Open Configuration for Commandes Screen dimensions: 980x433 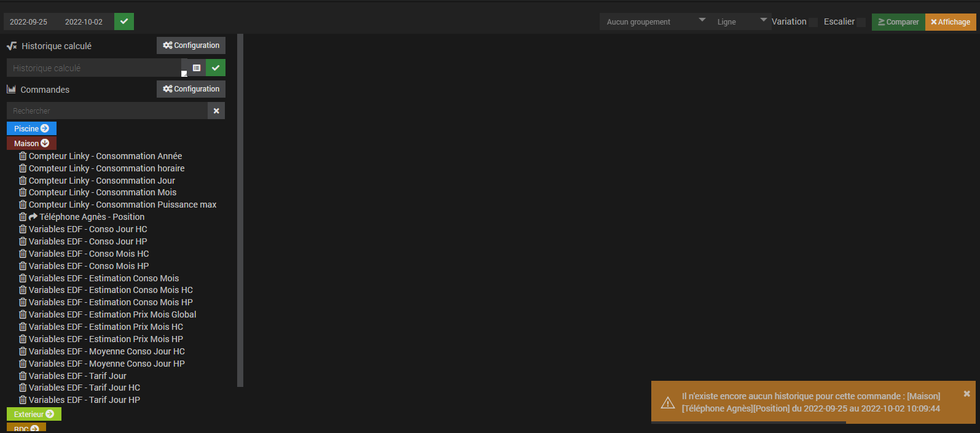[x=191, y=89]
